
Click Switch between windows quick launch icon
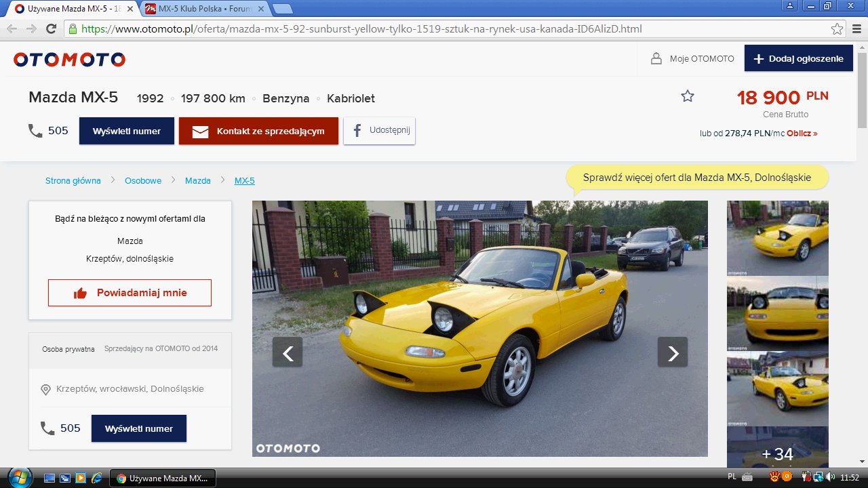click(x=66, y=478)
